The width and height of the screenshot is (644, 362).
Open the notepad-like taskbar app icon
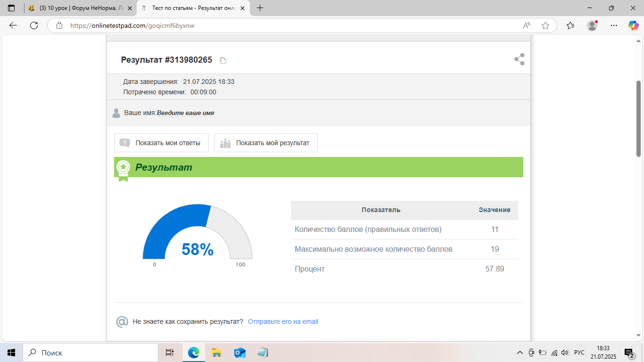(x=263, y=353)
